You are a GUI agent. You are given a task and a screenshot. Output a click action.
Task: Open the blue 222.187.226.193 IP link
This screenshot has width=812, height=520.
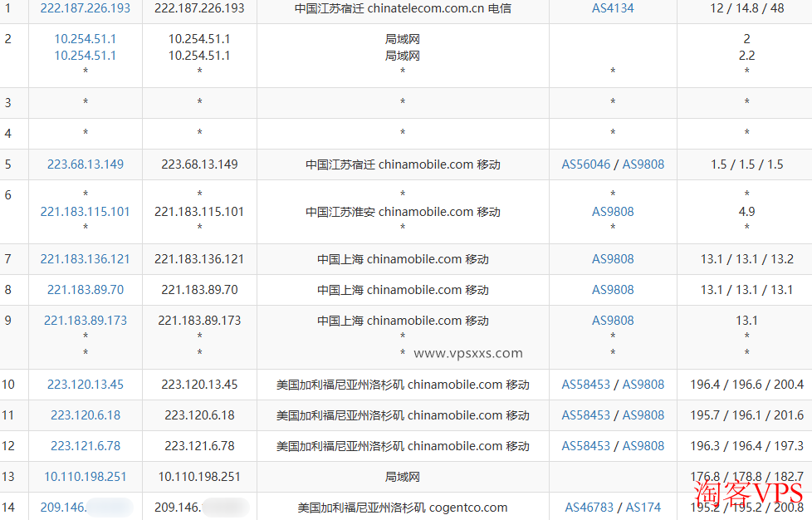(x=86, y=8)
